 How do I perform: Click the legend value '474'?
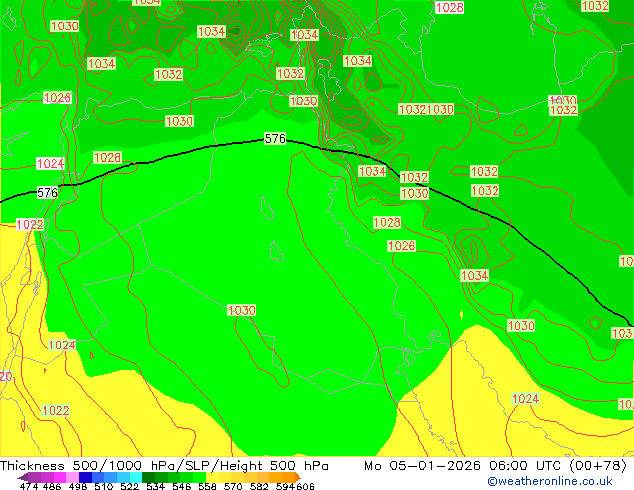[x=29, y=486]
